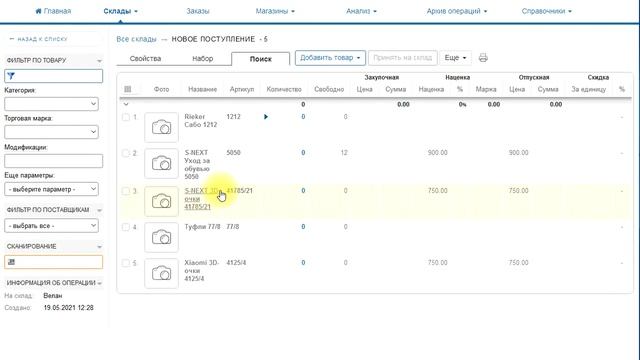The image size is (640, 360).
Task: Click the Назад к списку link
Action: 38,39
